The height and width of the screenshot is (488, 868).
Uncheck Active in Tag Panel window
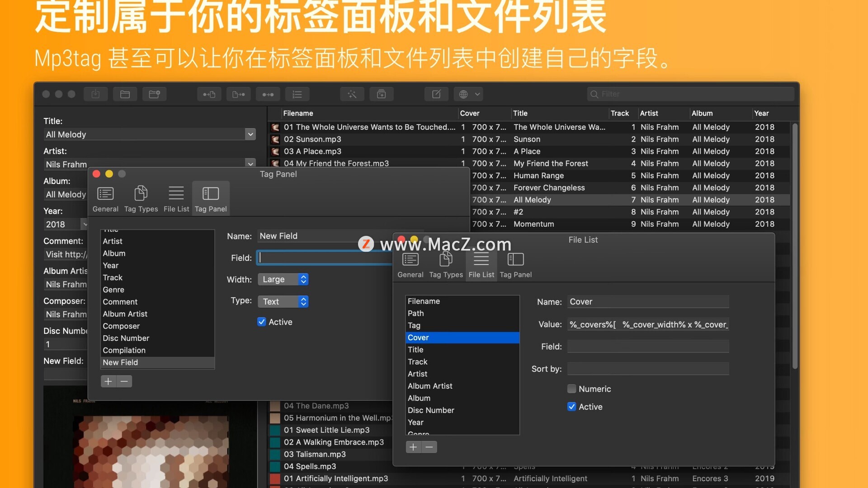point(261,322)
